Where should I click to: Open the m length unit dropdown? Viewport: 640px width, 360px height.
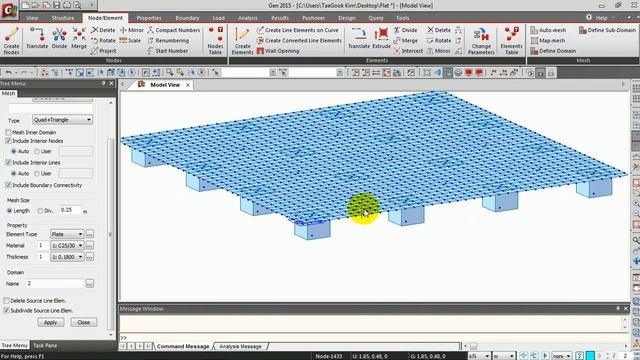pos(504,356)
